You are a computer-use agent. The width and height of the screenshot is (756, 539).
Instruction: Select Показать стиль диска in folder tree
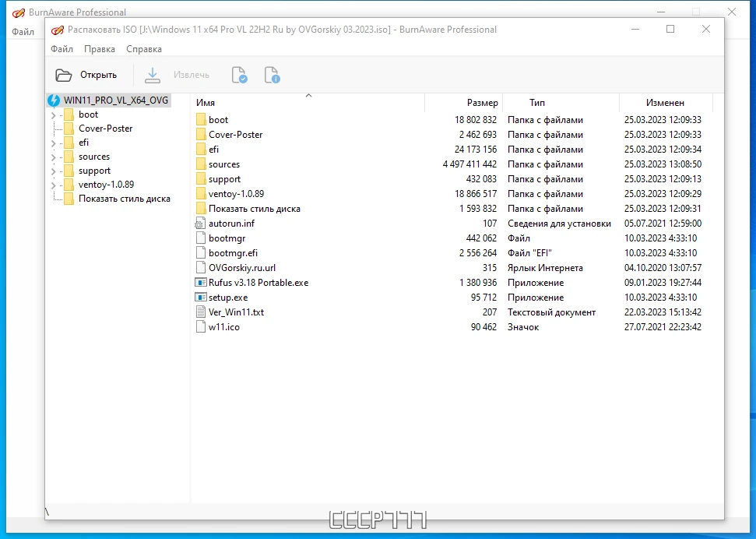[125, 199]
